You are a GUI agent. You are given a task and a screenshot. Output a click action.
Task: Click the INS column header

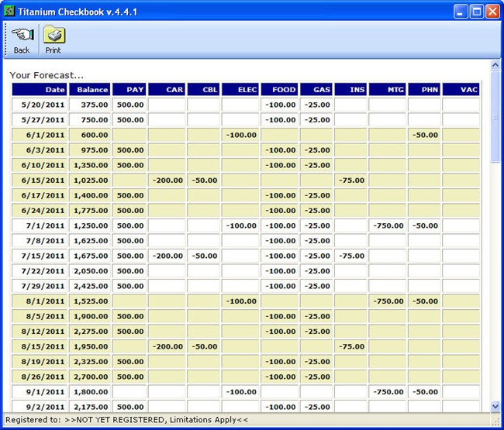point(350,90)
